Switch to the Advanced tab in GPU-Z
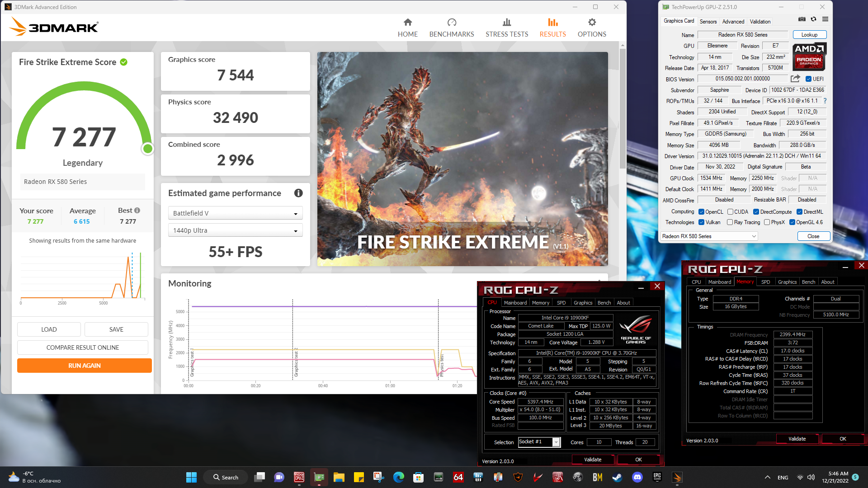This screenshot has width=868, height=488. click(x=733, y=21)
